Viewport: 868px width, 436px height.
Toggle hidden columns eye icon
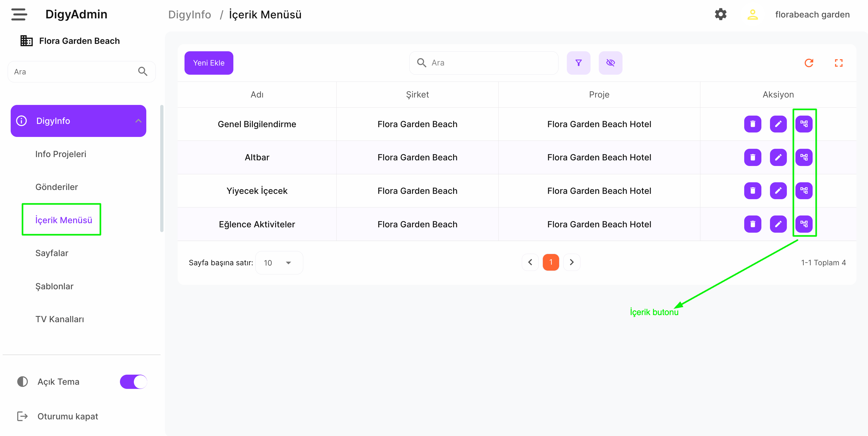[x=610, y=63]
